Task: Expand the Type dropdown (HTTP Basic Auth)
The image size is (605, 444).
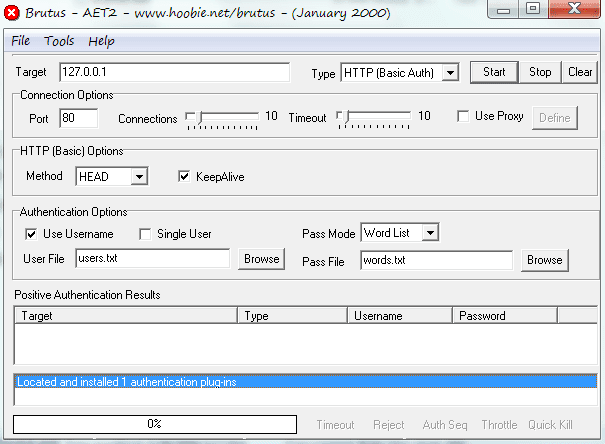Action: point(450,73)
